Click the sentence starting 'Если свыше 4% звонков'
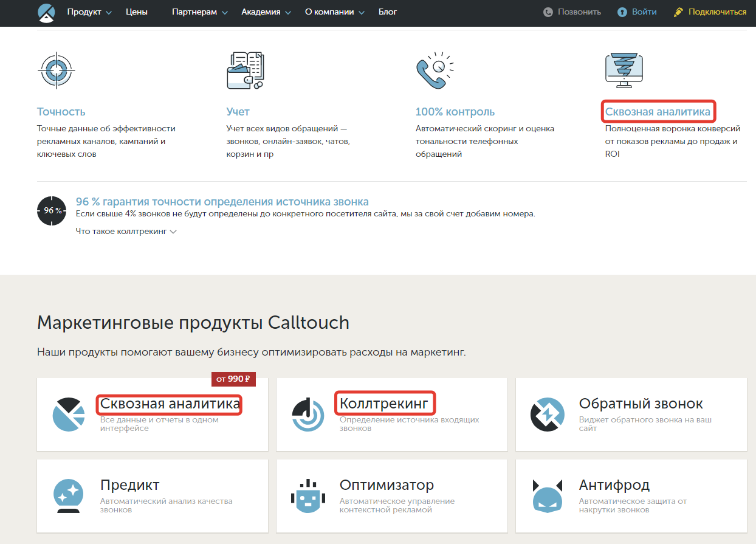This screenshot has height=544, width=756. 306,214
